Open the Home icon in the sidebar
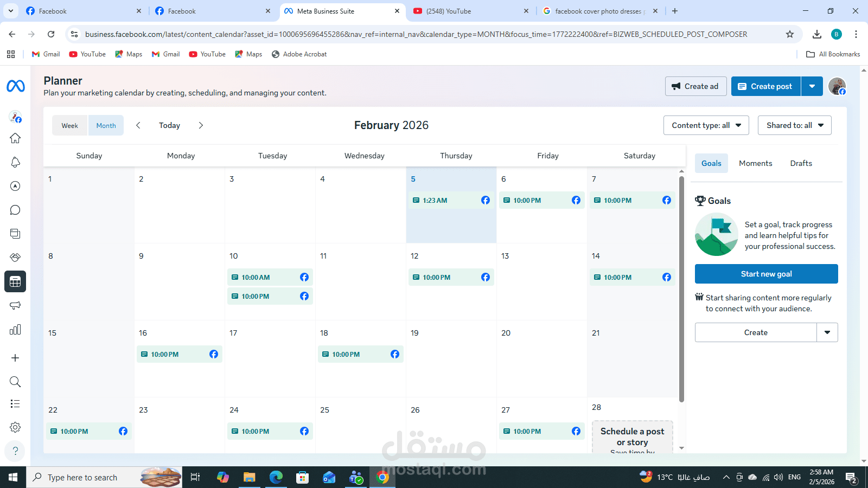 15,138
